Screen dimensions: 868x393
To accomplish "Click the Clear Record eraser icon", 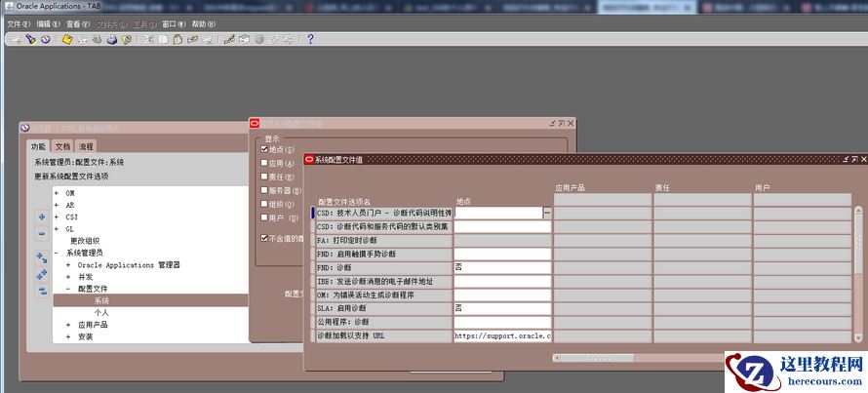I will click(x=193, y=40).
